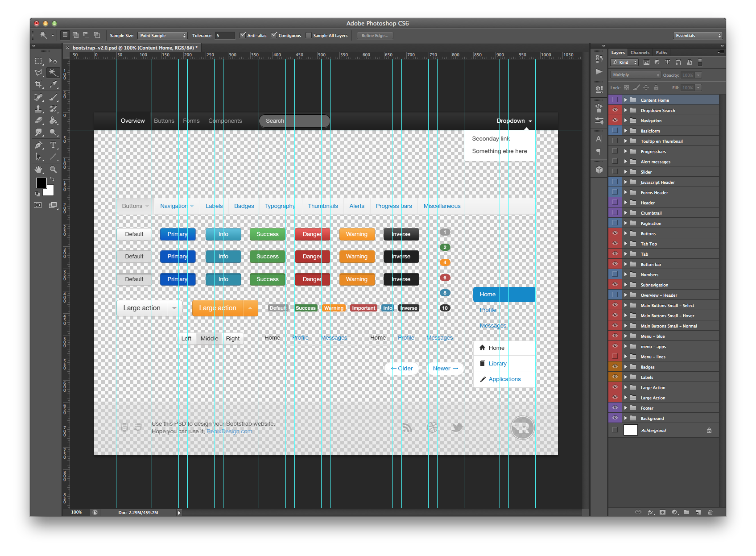Open the Paragraph panel icon

pos(599,152)
